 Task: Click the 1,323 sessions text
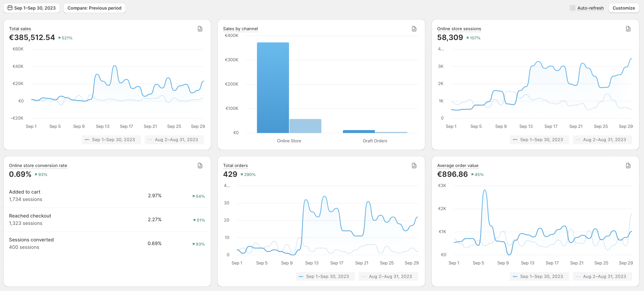point(25,223)
